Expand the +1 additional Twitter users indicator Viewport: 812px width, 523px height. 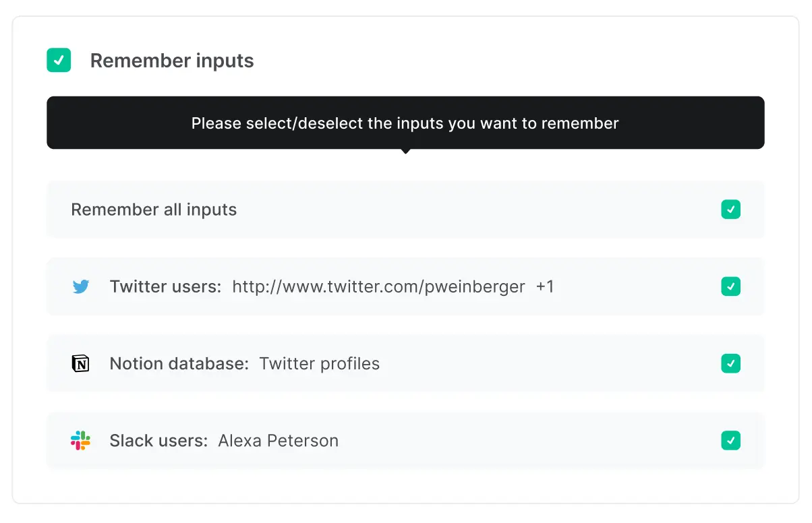coord(545,287)
